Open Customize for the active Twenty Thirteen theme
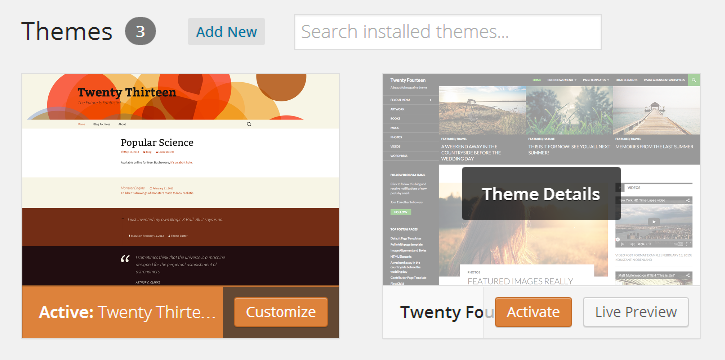 (281, 312)
